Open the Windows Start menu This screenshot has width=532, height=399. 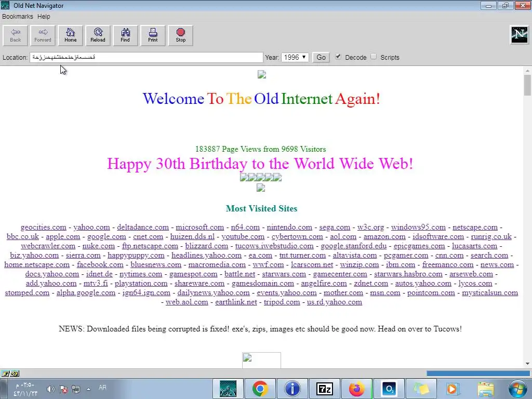click(x=518, y=389)
